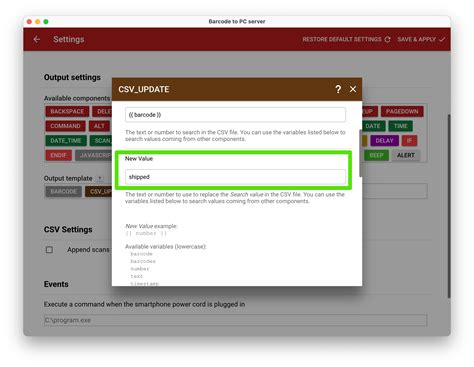
Task: Select the DELAY component
Action: coord(384,141)
